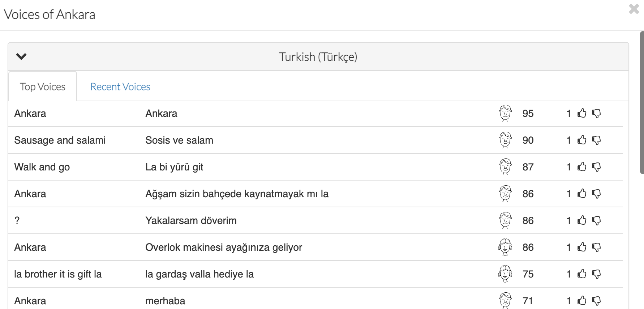Play the voice icon for 'la gardaş valla hediye la'
Screen dimensions: 644x309
click(505, 274)
